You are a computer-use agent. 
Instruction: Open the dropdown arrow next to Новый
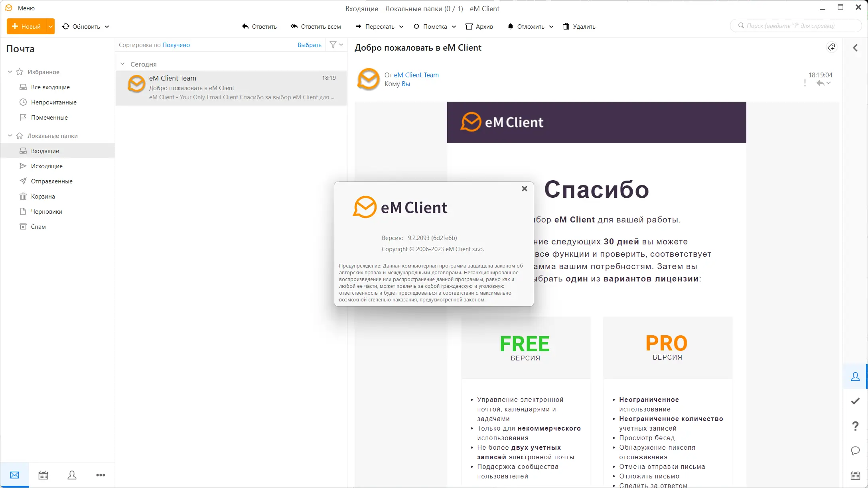pos(51,26)
